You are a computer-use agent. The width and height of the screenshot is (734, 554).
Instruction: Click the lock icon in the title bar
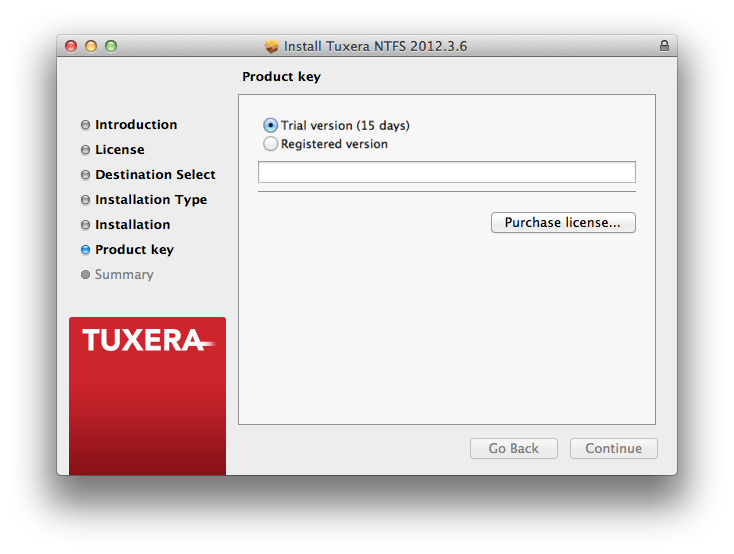pos(664,46)
